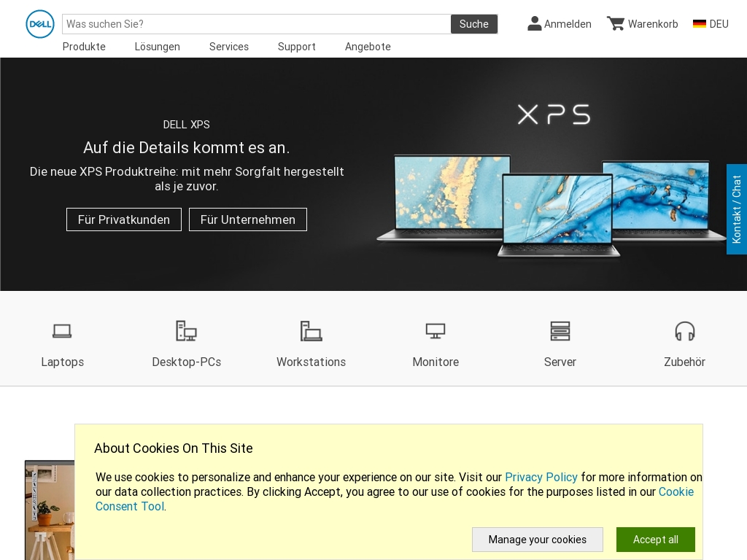Click the Suche search button
The width and height of the screenshot is (747, 560).
point(474,24)
